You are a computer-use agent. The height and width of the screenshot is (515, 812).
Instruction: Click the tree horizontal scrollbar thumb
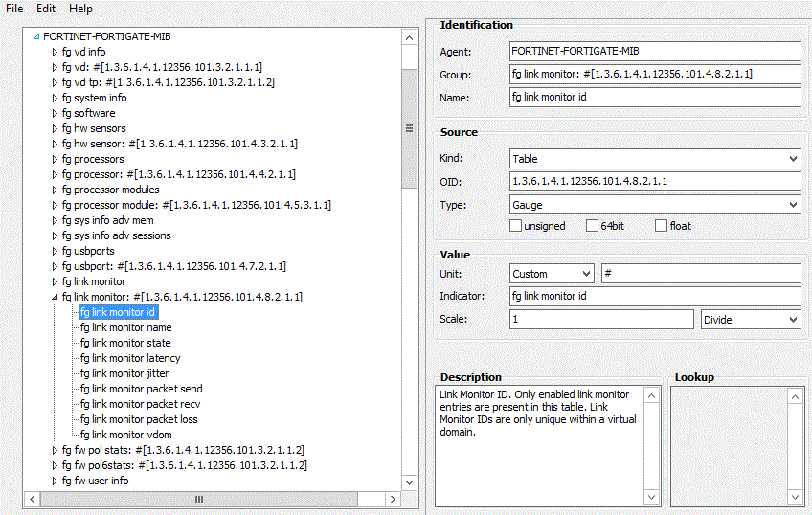(199, 499)
